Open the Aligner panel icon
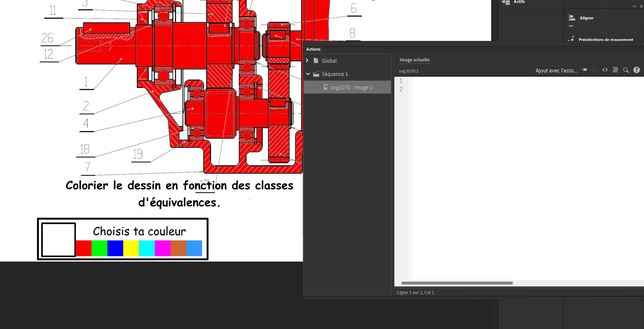This screenshot has width=644, height=329. point(572,18)
